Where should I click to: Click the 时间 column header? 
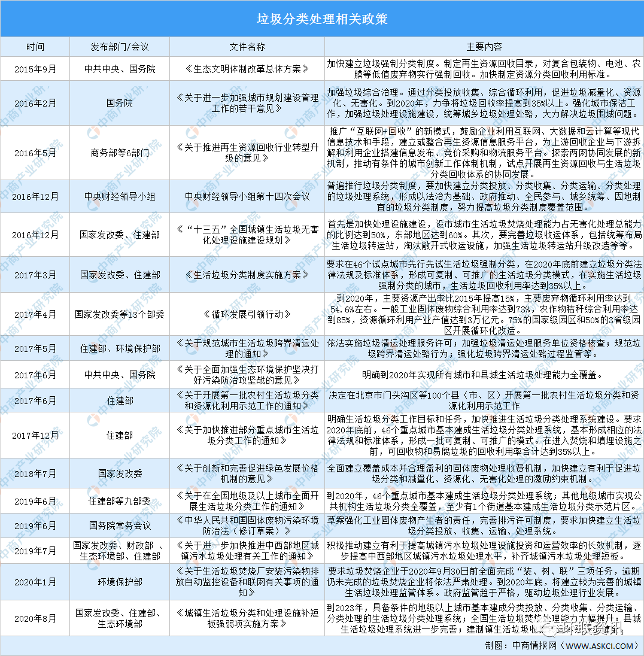(x=35, y=47)
